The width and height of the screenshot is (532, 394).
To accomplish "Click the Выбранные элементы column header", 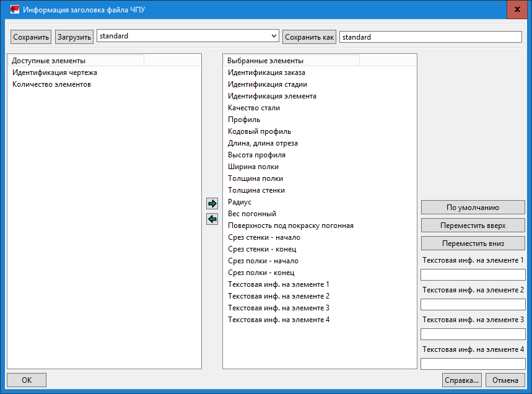I will (291, 61).
